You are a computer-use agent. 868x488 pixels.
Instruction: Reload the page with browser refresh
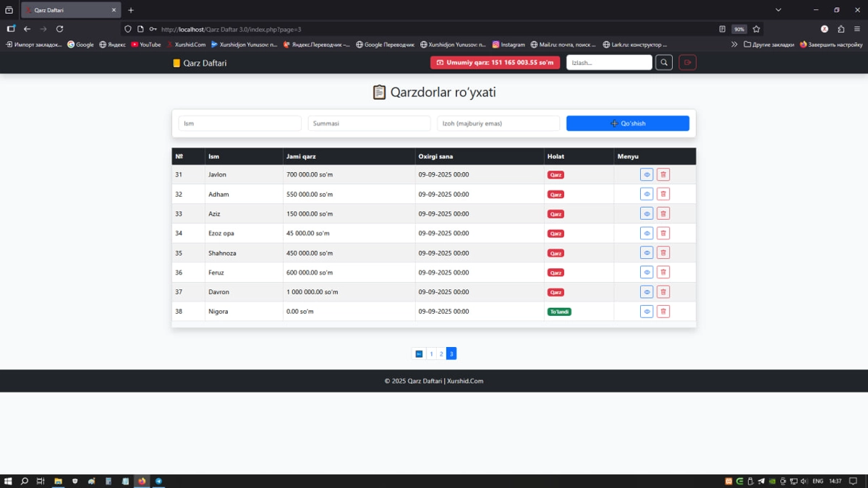click(59, 29)
